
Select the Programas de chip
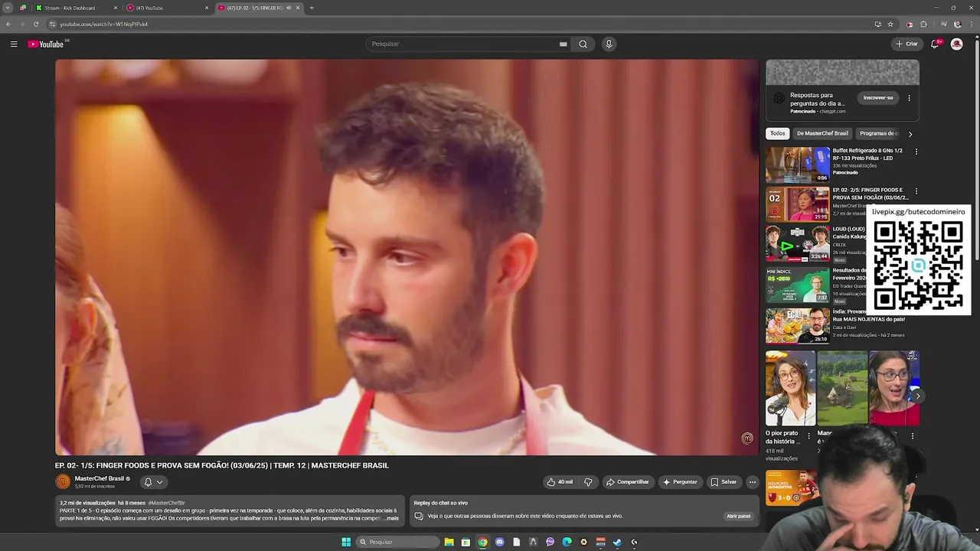879,133
